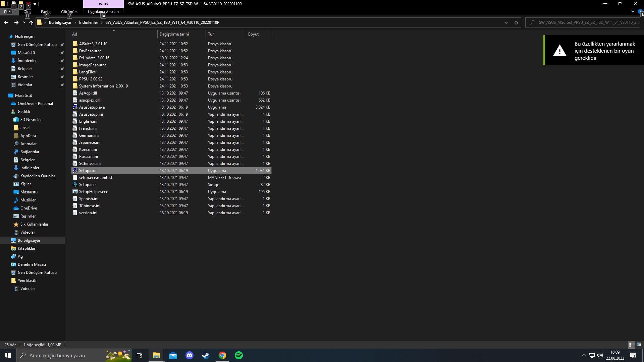Unpin Belgeler from Quick access

point(62,69)
